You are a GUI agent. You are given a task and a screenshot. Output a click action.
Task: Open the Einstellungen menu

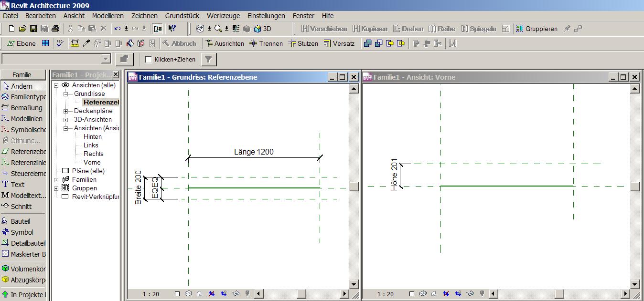coord(266,16)
